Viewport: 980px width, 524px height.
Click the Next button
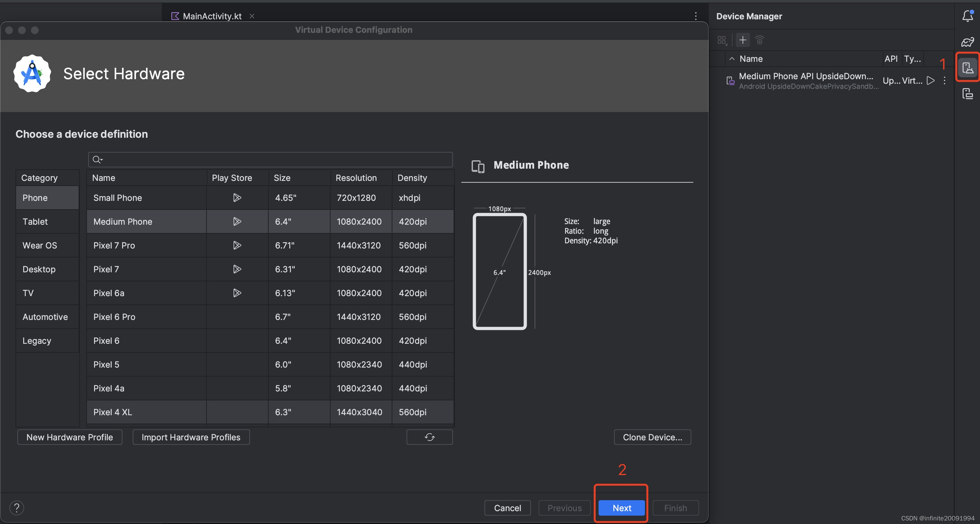622,508
